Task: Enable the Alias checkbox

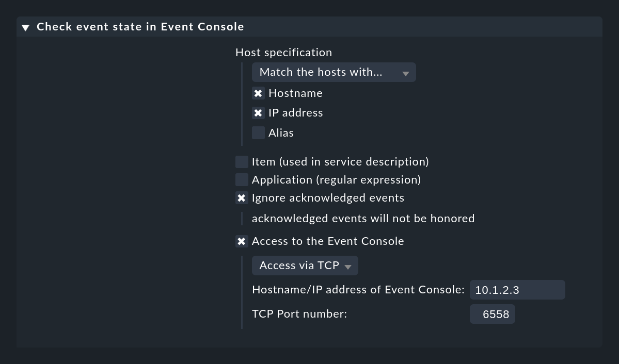Action: (x=258, y=133)
